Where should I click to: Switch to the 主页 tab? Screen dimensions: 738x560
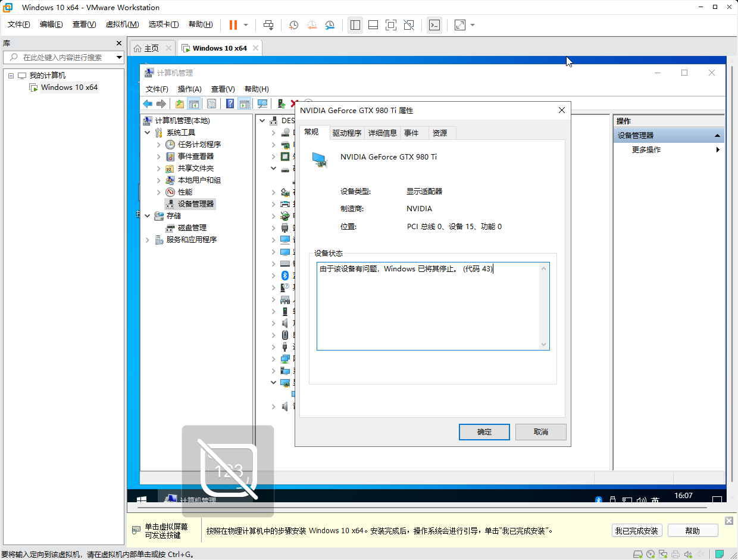pyautogui.click(x=152, y=48)
